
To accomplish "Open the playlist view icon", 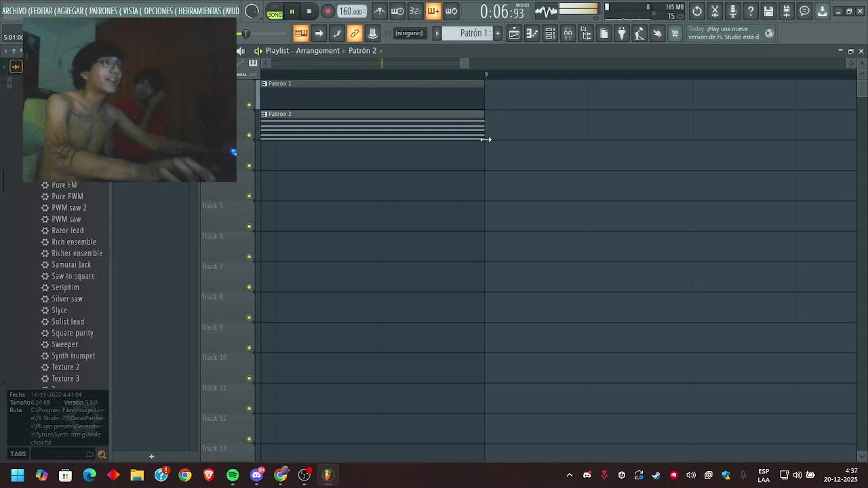I will pos(515,33).
